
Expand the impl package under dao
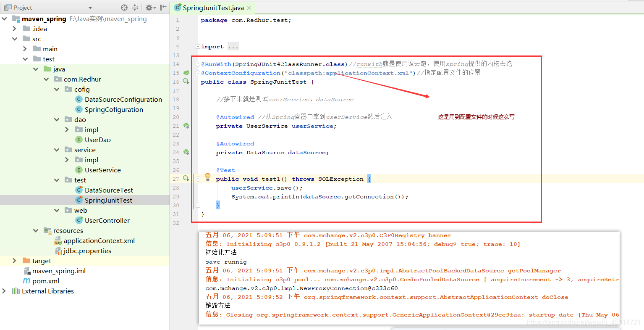click(x=67, y=129)
